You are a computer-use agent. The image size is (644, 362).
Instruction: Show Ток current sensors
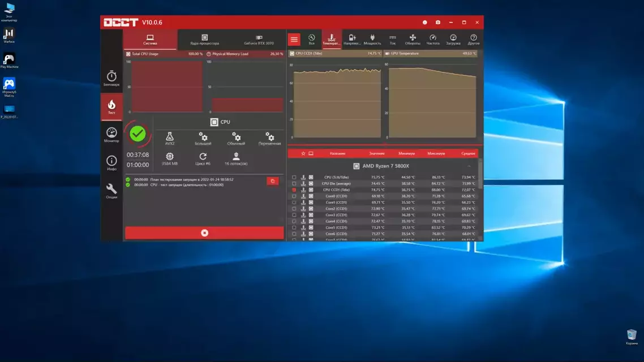coord(393,40)
